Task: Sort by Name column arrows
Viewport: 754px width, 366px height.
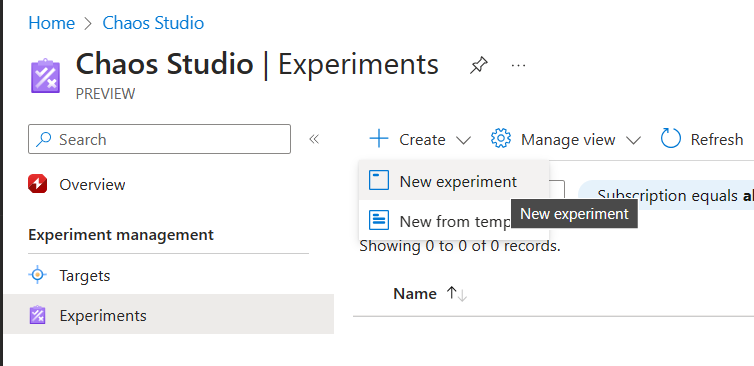Action: (456, 293)
